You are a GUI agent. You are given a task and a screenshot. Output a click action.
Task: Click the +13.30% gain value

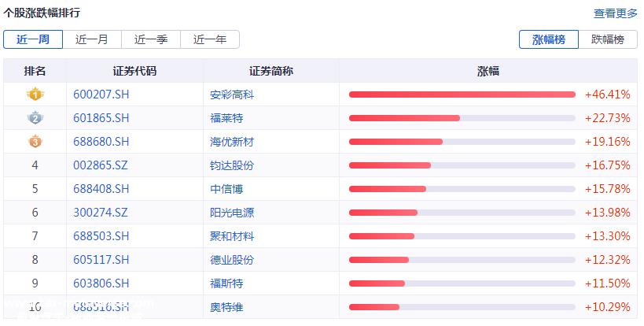[x=608, y=236]
